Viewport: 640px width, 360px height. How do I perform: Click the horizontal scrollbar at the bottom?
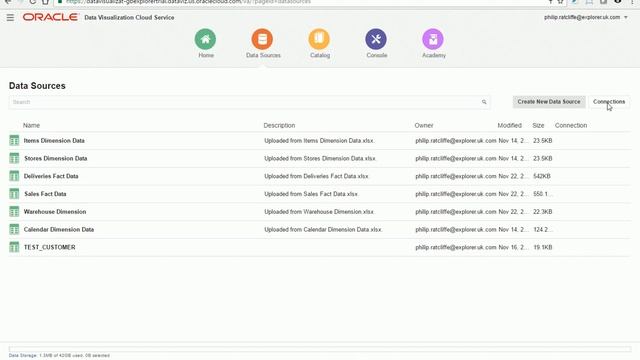pos(320,349)
